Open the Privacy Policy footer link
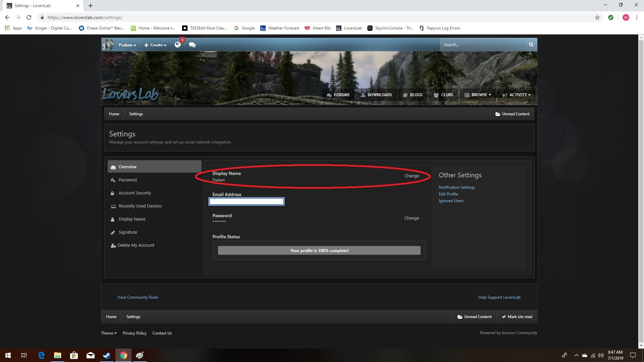The width and height of the screenshot is (644, 362). point(135,333)
